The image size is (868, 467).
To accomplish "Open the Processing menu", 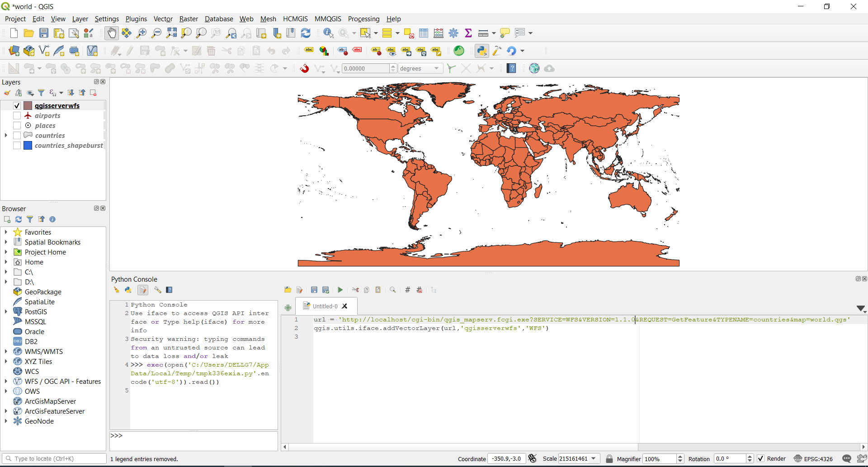I will pos(363,19).
